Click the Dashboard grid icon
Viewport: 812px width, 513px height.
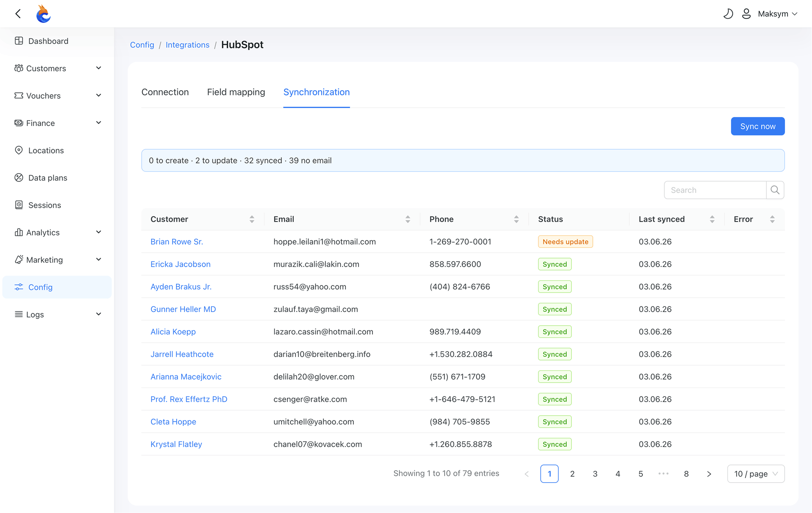[x=19, y=41]
